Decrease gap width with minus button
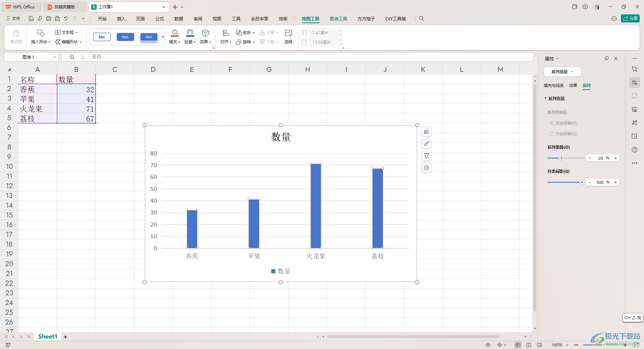644x349 pixels. click(x=590, y=182)
